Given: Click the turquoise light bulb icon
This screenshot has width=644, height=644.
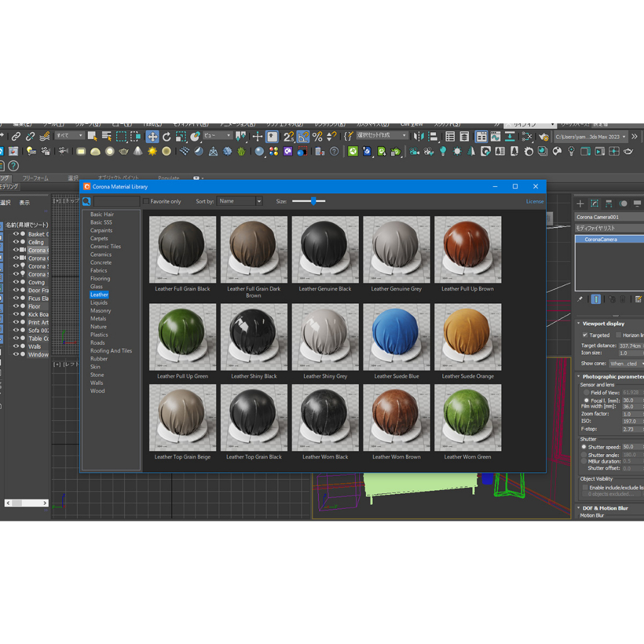Looking at the screenshot, I should pyautogui.click(x=443, y=152).
